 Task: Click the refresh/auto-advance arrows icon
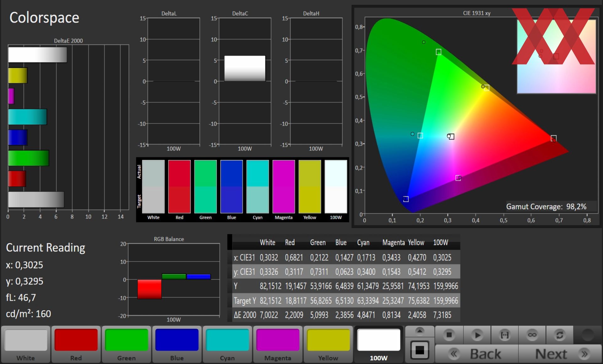560,335
